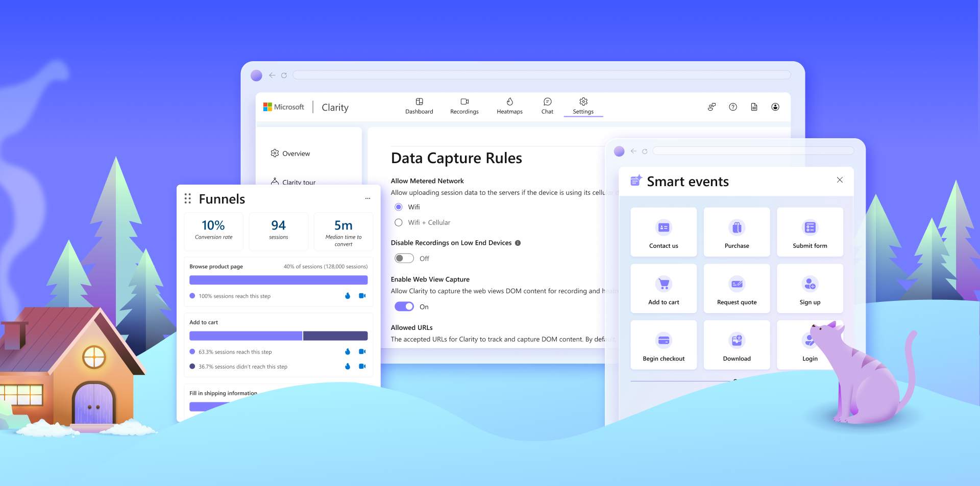
Task: Select the Wifi + Cellular radio option
Action: [399, 222]
